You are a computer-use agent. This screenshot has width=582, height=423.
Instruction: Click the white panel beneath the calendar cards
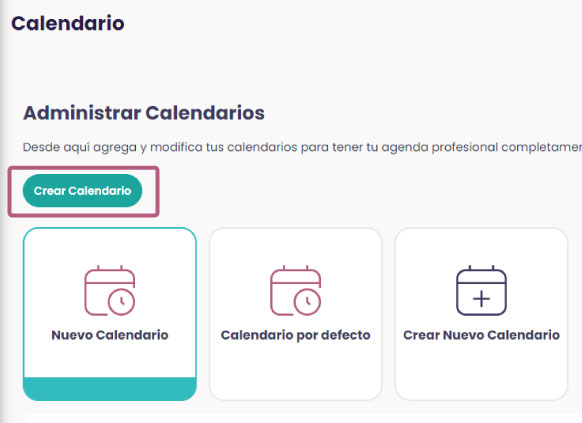pyautogui.click(x=303, y=418)
